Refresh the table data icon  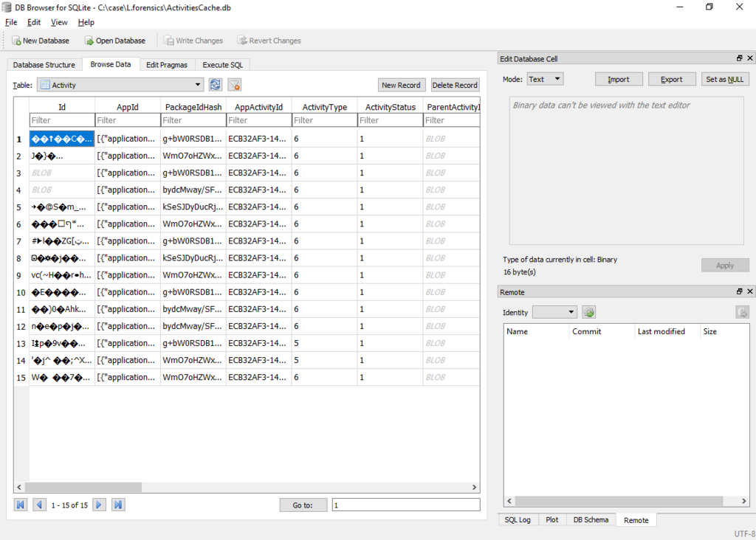click(215, 85)
